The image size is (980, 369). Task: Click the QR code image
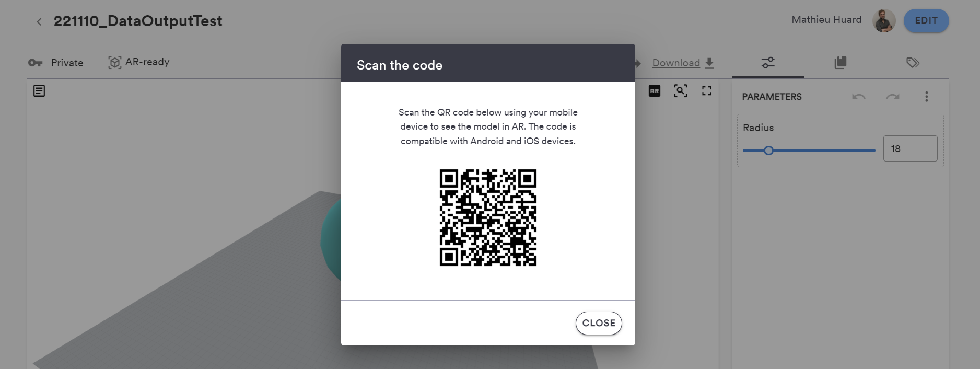click(x=488, y=217)
